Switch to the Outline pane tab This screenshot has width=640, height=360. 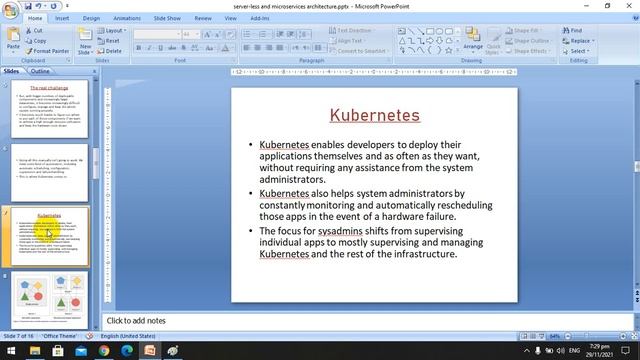40,71
